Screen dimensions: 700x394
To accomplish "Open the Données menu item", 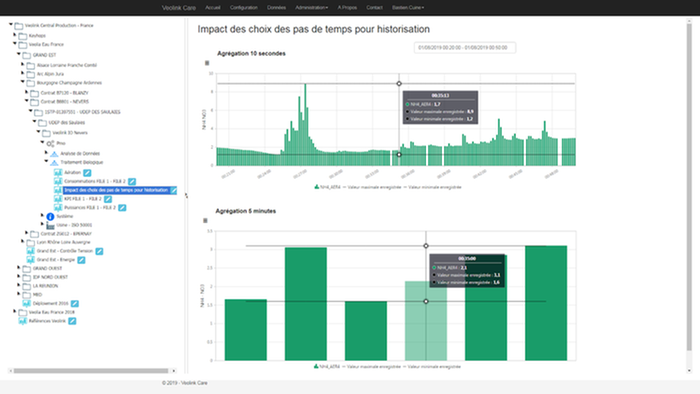I will pos(276,8).
